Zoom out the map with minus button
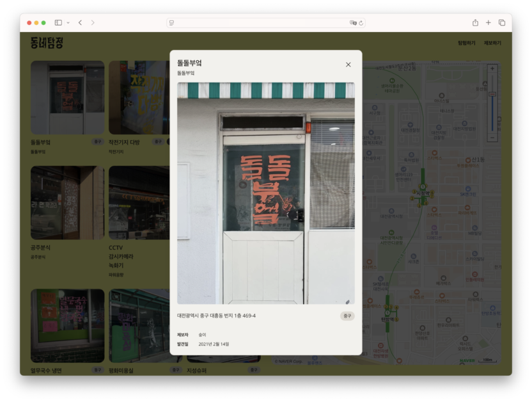 (x=492, y=137)
